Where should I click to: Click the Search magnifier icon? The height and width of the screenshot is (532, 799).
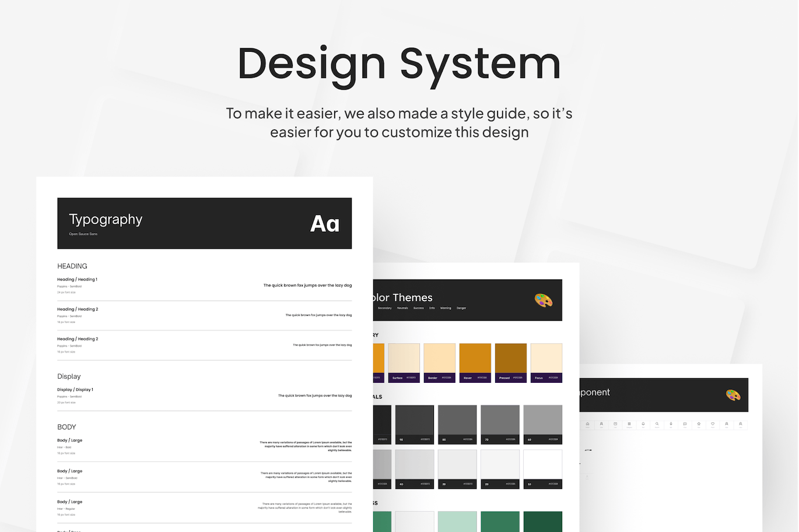pos(657,424)
